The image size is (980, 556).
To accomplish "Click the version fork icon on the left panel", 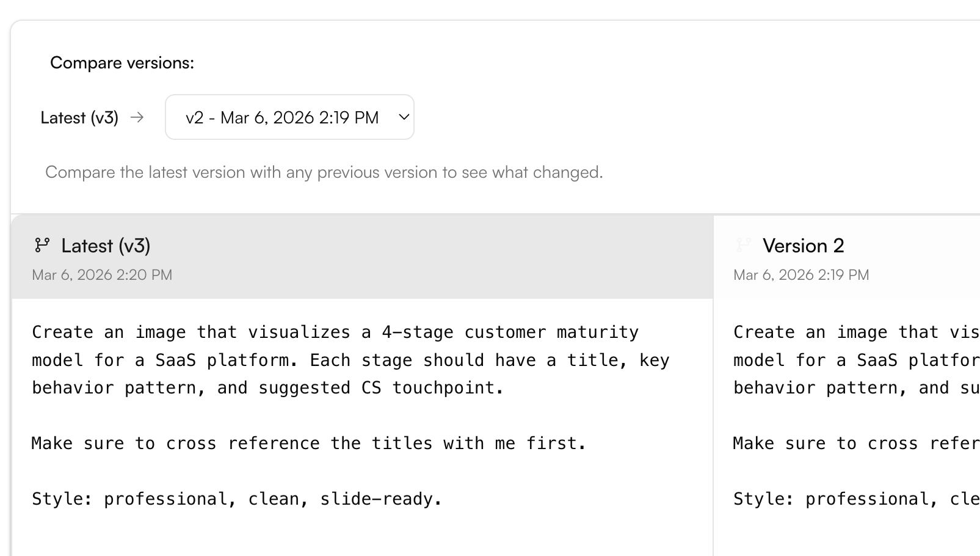I will point(41,245).
